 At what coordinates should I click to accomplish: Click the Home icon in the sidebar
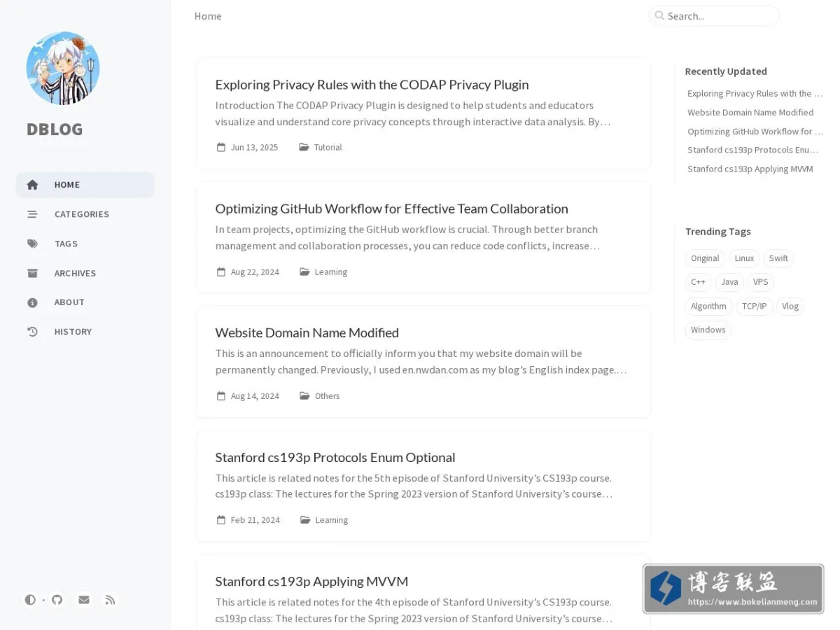point(32,185)
